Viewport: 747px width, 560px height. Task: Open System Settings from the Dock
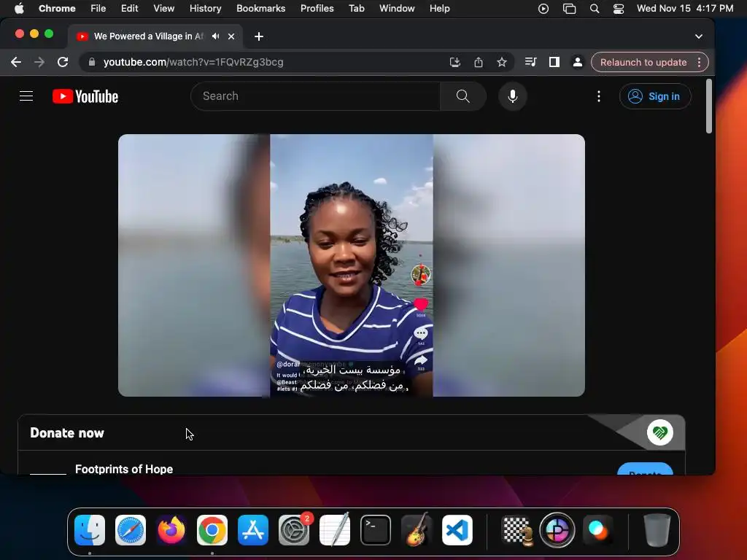294,530
